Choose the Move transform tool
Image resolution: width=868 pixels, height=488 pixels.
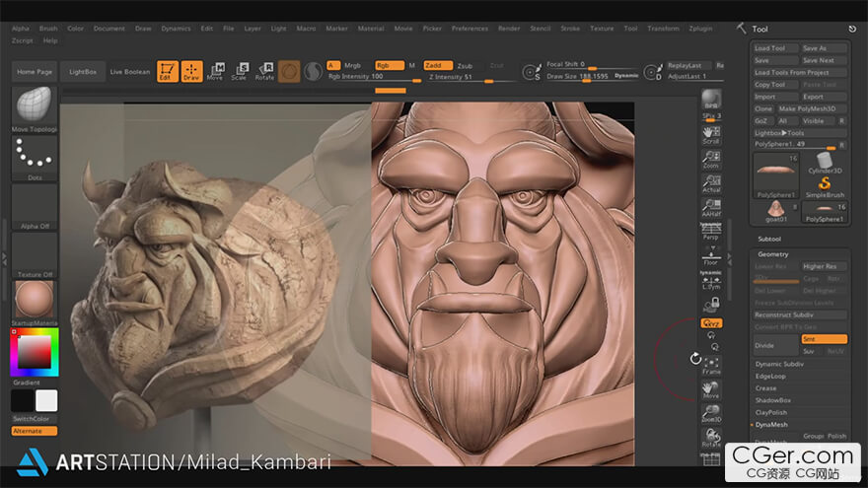[x=215, y=71]
